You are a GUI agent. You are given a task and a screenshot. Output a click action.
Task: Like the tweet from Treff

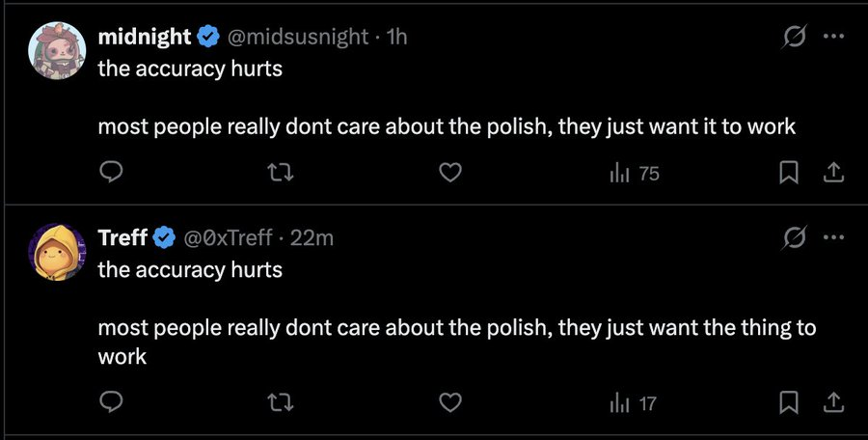[450, 402]
